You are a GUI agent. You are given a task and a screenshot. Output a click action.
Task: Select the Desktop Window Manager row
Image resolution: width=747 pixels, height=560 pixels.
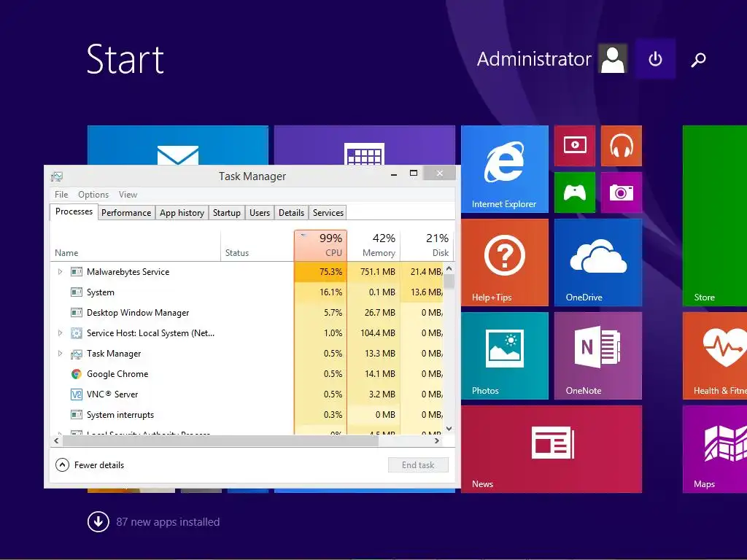click(x=247, y=313)
